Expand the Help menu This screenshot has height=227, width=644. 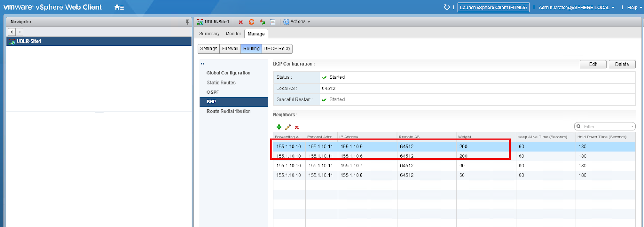[634, 8]
